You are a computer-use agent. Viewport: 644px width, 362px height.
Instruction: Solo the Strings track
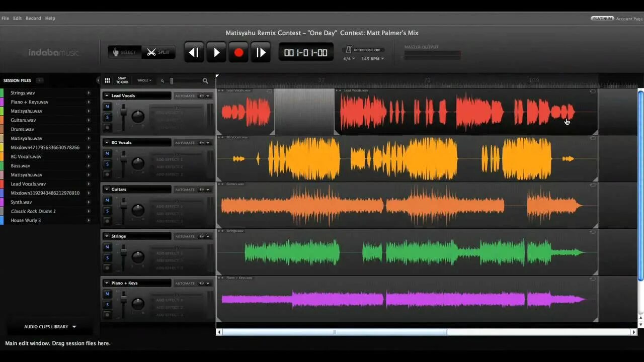coord(107,257)
